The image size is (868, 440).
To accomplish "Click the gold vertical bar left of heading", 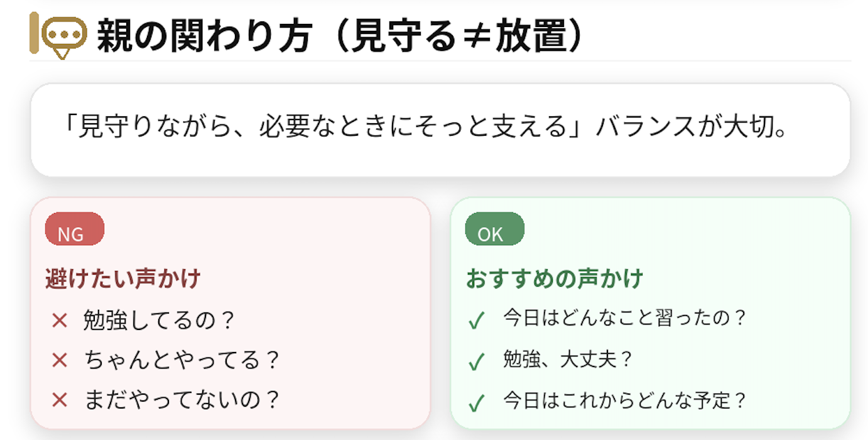I will 34,33.
